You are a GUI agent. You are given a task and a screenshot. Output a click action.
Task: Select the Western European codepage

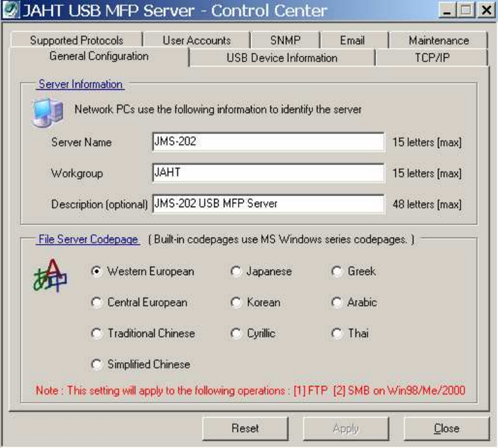coord(143,271)
